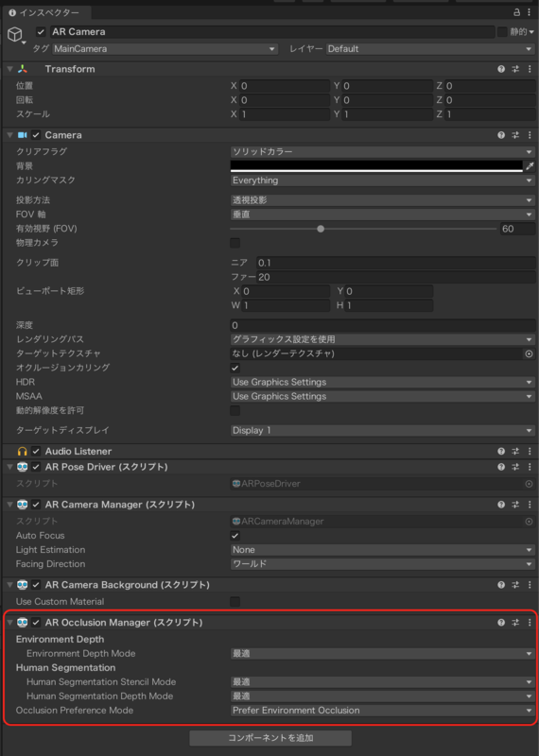Open AR Occlusion Manager preset icon
This screenshot has width=539, height=756.
click(x=515, y=623)
